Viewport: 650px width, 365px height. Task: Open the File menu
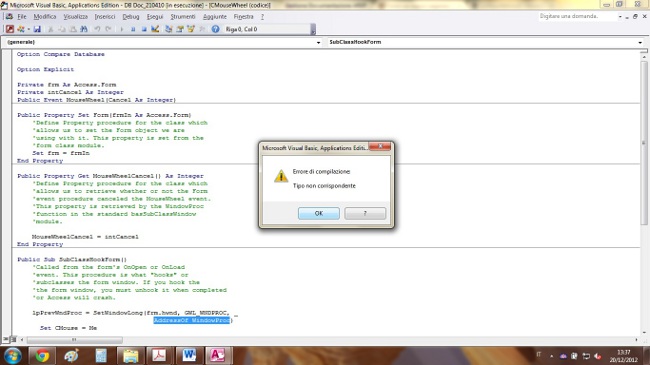pyautogui.click(x=22, y=17)
